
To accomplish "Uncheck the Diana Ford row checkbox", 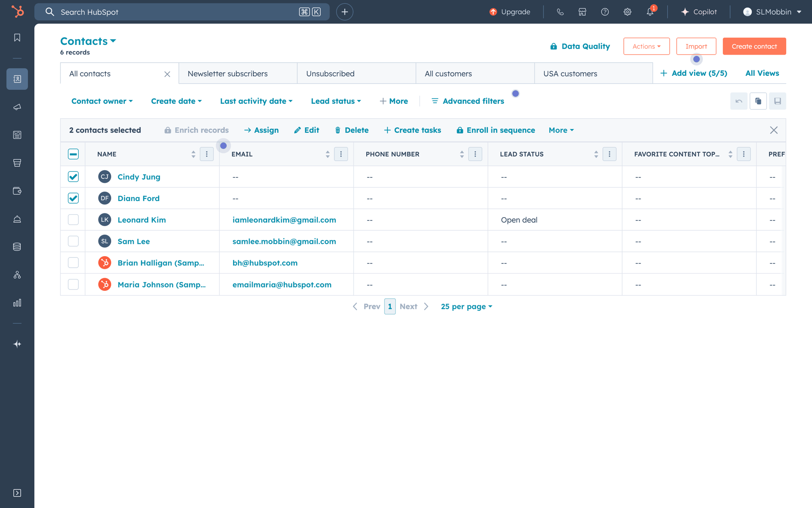I will click(x=73, y=198).
